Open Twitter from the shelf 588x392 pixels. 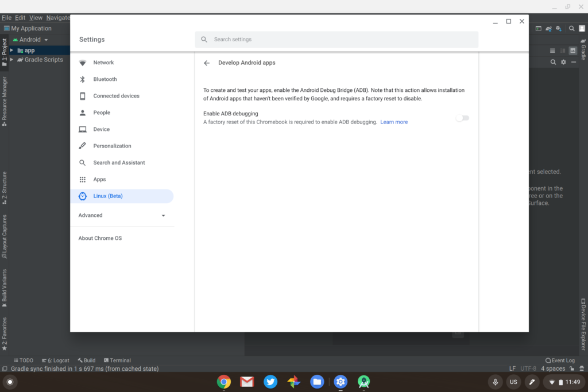270,382
